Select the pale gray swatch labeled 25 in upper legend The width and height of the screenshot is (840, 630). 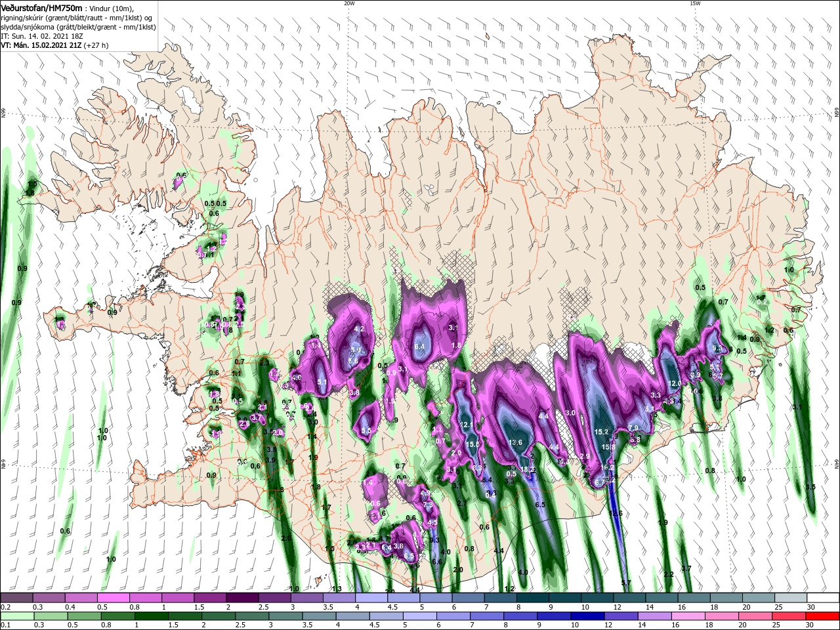pos(791,598)
